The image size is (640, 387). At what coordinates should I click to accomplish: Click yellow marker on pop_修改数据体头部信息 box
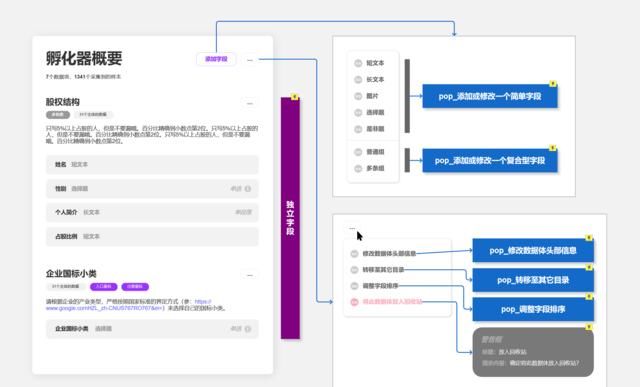tap(589, 238)
